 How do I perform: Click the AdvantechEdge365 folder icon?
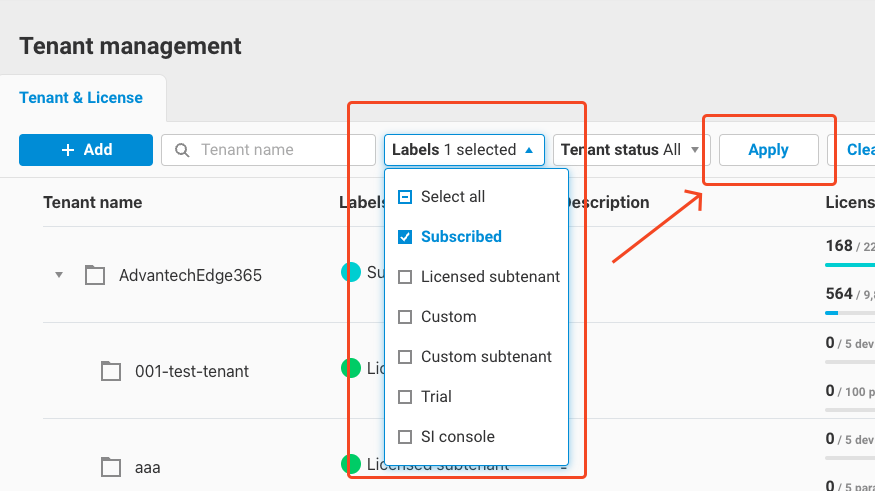click(x=95, y=275)
